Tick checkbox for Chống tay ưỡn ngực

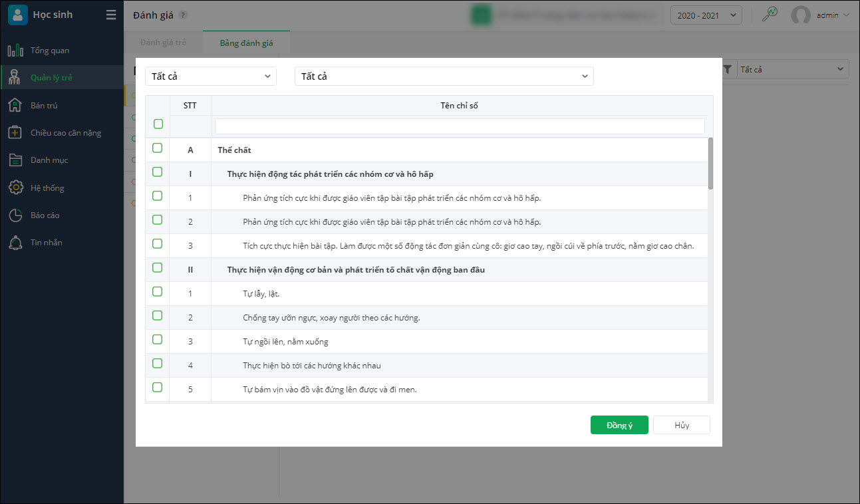[157, 315]
